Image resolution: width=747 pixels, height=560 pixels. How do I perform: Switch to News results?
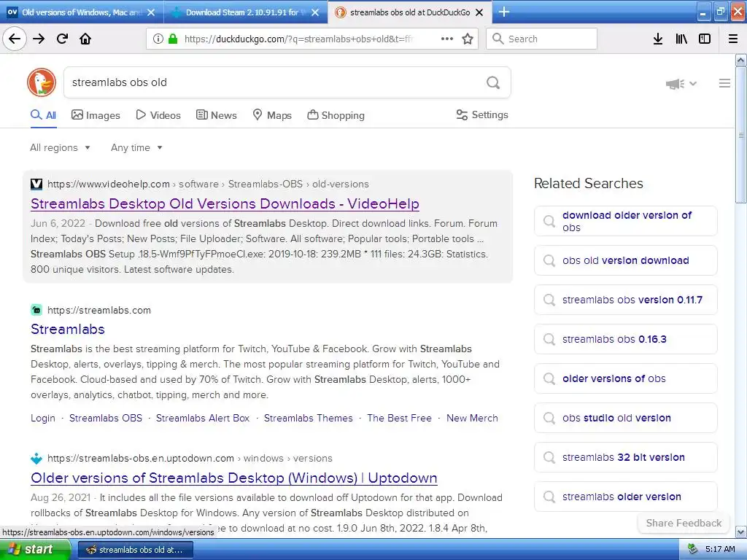[216, 115]
